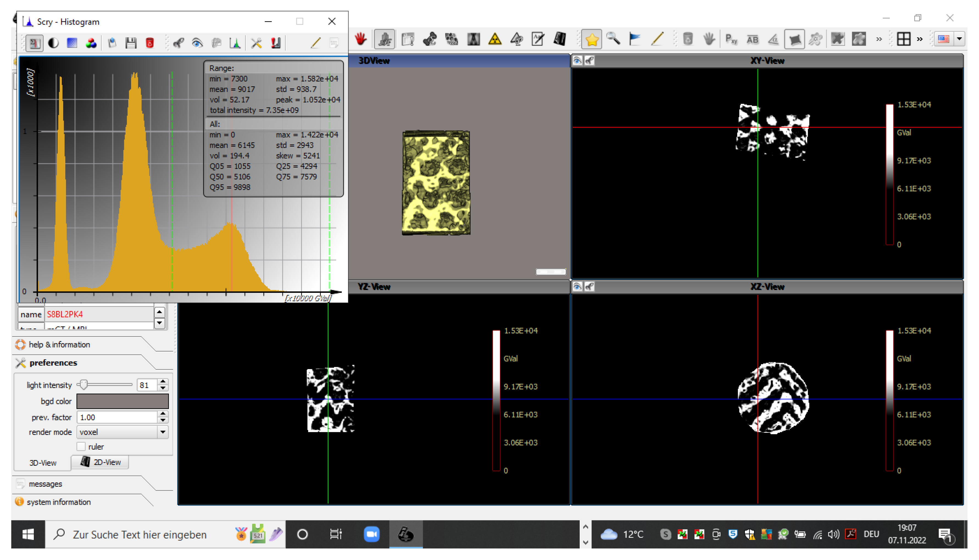Select the magnifying glass zoom tool
979x560 pixels.
point(613,39)
